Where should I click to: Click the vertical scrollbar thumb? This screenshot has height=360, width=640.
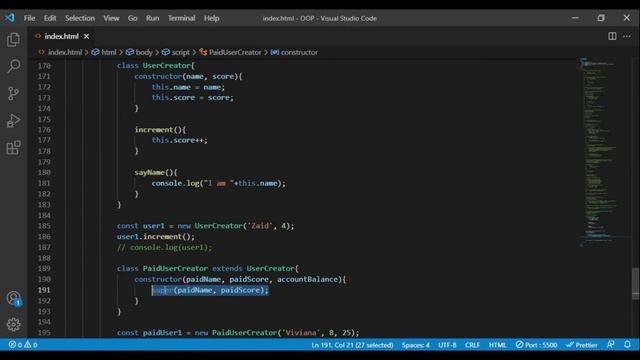coord(636,284)
